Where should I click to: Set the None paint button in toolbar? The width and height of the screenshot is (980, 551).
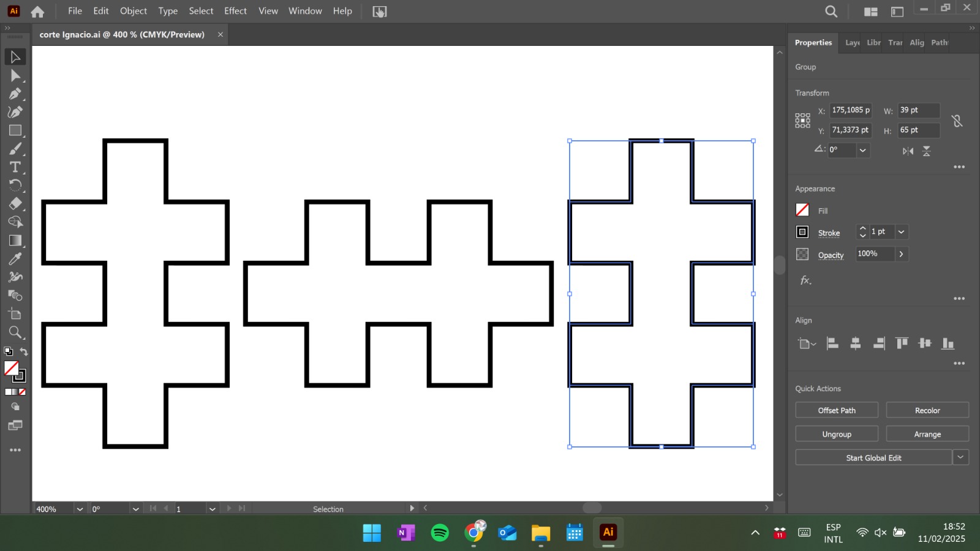pyautogui.click(x=22, y=392)
